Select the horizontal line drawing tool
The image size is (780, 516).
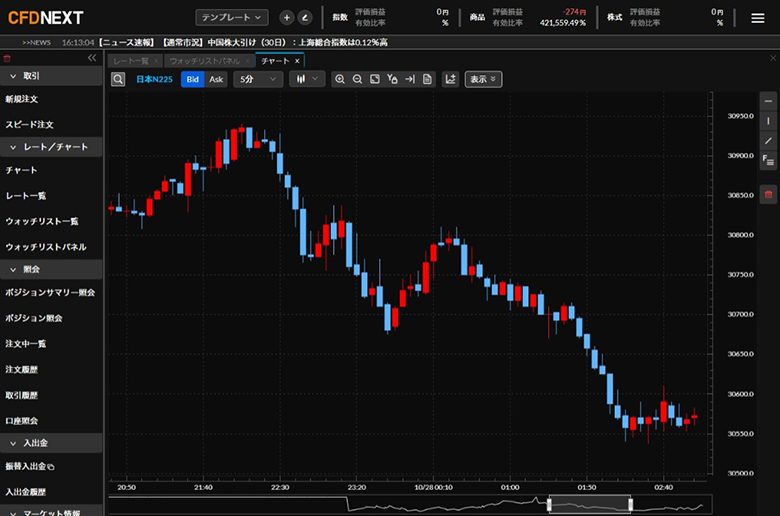768,101
